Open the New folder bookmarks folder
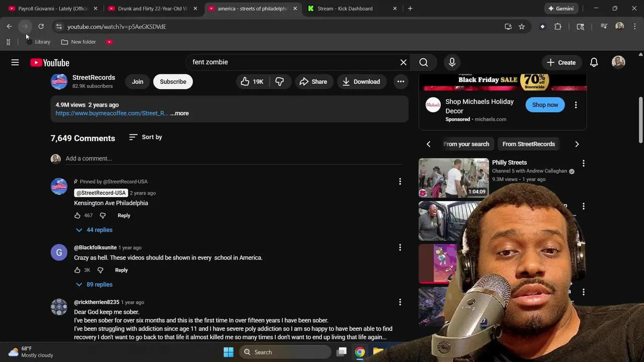The height and width of the screenshot is (362, 644). click(78, 42)
